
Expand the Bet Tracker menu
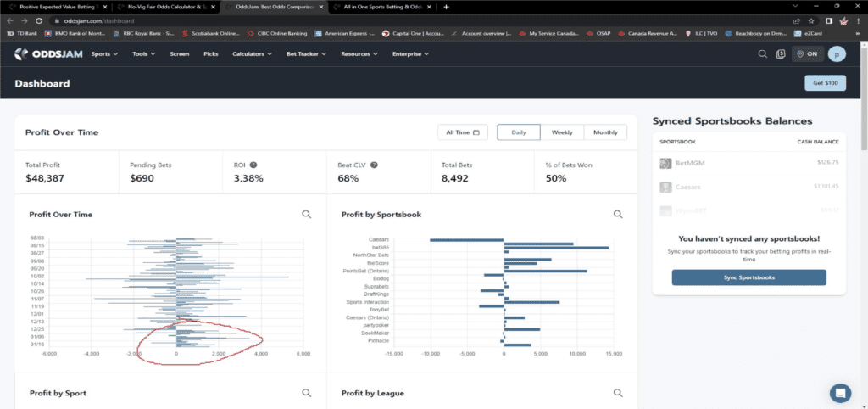coord(306,54)
